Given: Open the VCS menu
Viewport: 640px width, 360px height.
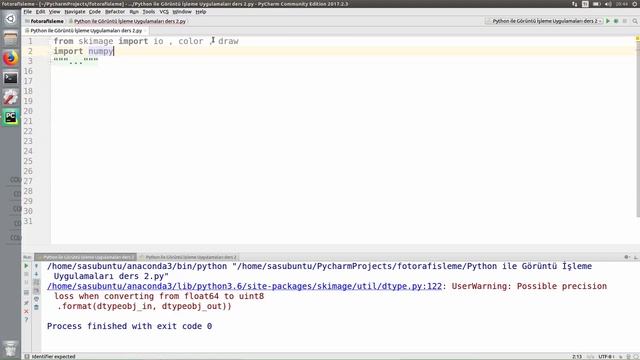Looking at the screenshot, I should [164, 12].
